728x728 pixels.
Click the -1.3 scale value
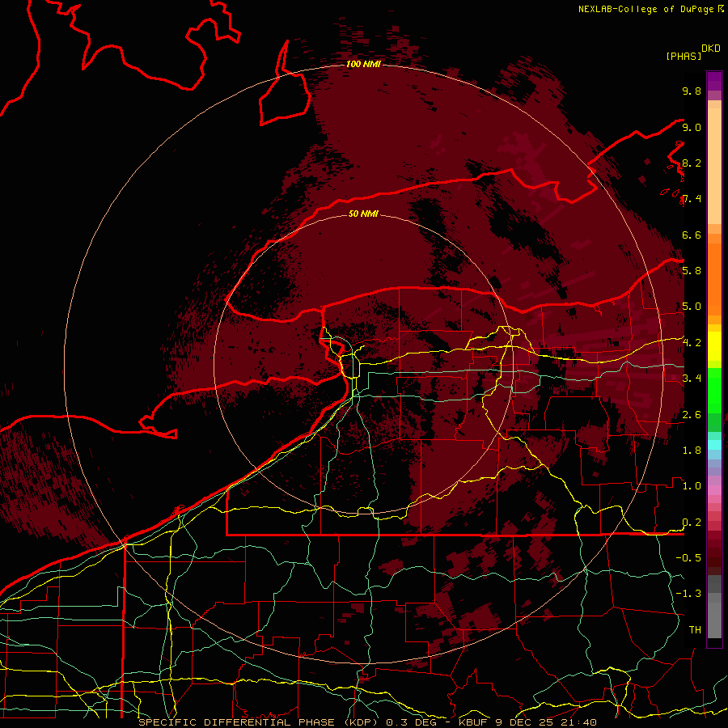[x=688, y=594]
